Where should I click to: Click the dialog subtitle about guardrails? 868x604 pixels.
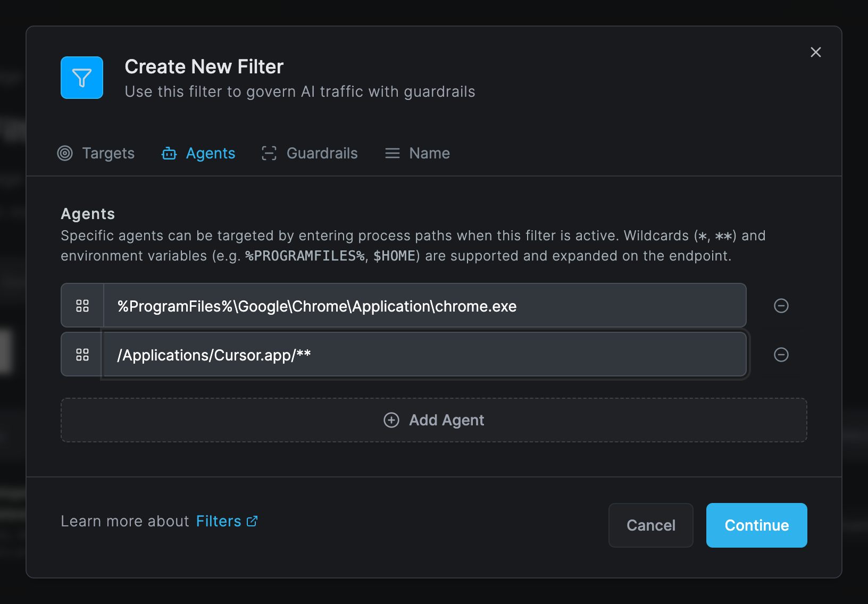(x=300, y=91)
